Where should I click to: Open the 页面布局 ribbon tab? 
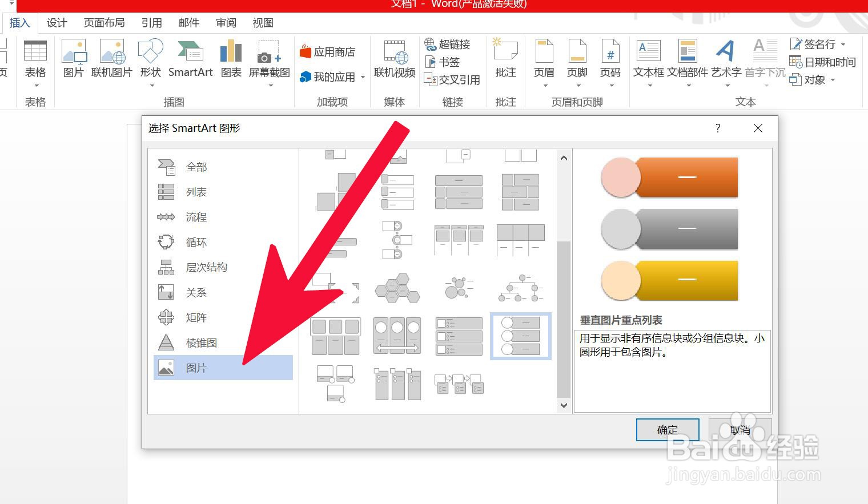(103, 23)
